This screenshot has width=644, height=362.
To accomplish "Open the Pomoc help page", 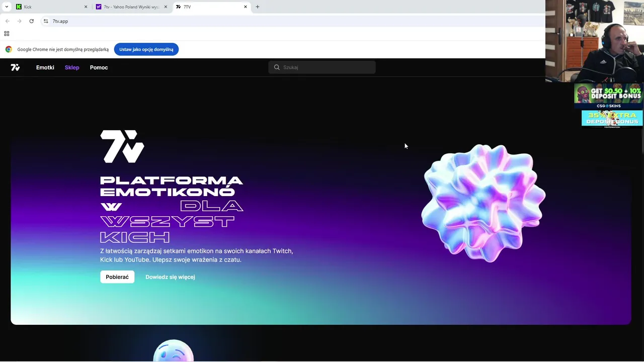I will 99,67.
